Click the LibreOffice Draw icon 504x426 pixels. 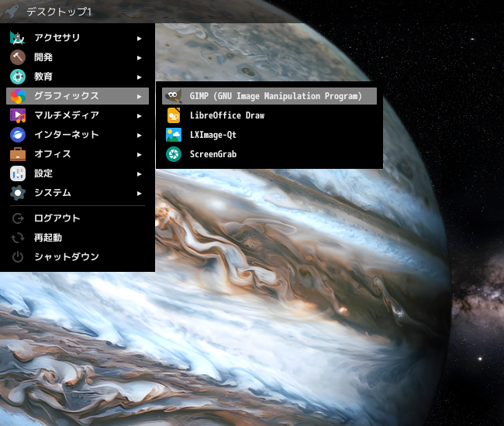(174, 115)
